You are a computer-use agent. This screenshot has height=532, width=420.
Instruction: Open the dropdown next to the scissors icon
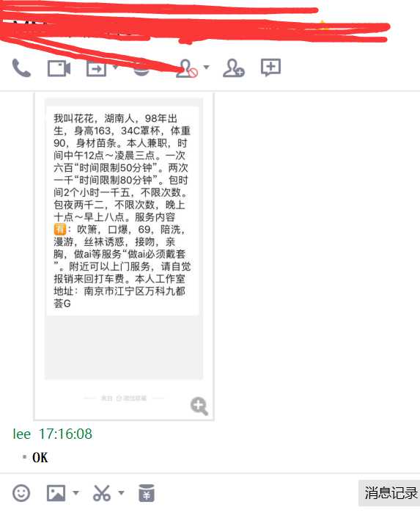(122, 492)
